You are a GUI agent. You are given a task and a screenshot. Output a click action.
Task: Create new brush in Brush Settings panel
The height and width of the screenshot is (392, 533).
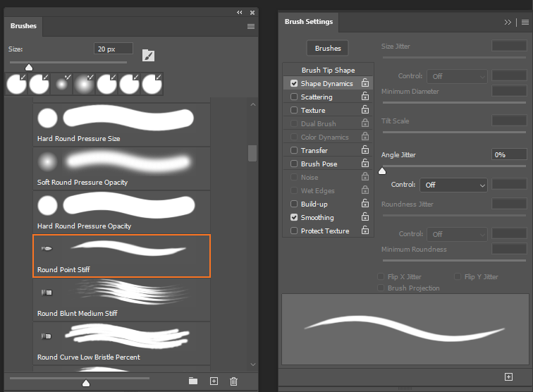pyautogui.click(x=508, y=376)
